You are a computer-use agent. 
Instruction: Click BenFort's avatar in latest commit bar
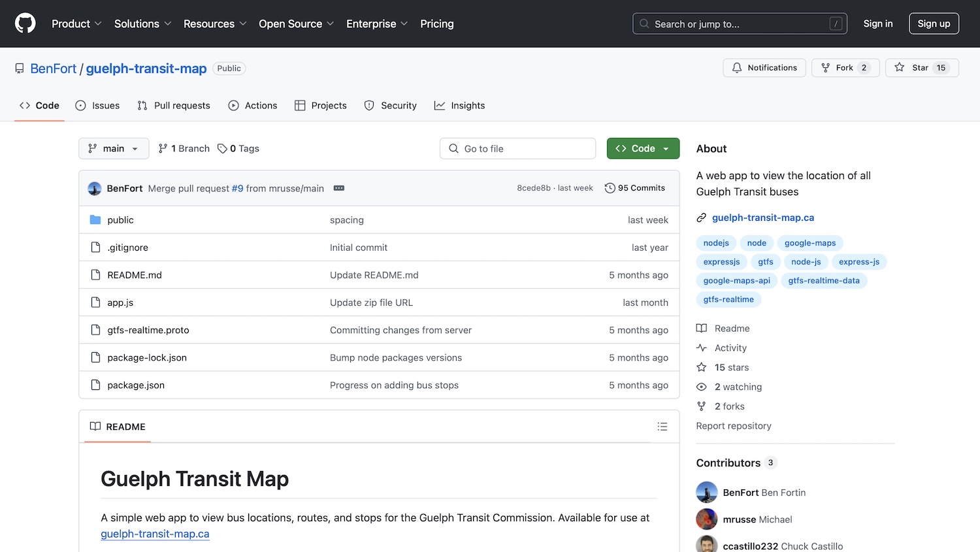point(95,188)
